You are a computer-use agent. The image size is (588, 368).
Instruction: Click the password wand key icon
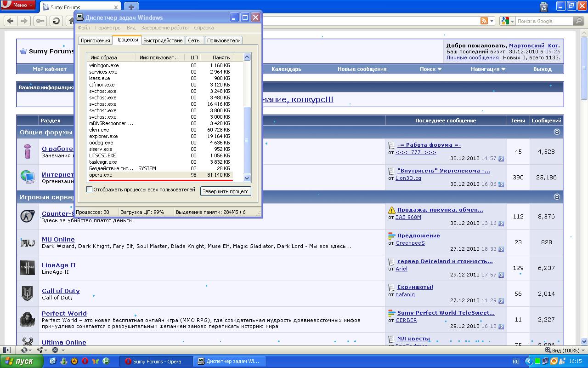tap(40, 21)
